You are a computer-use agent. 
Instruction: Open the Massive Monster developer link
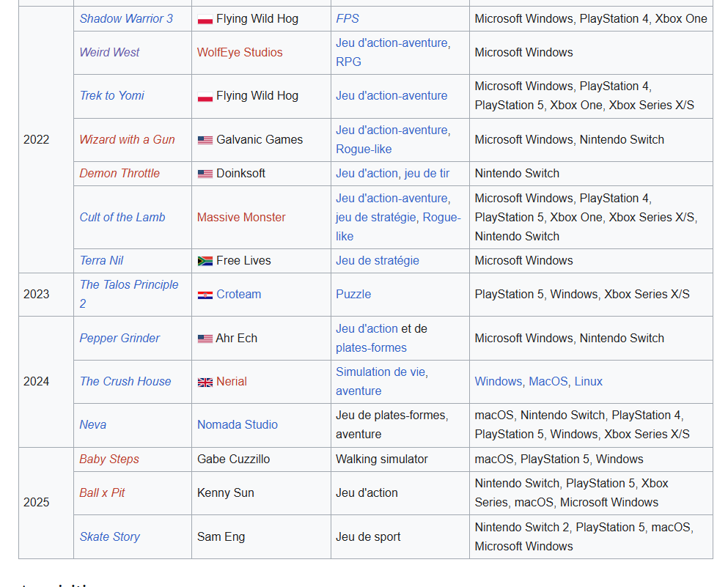[x=241, y=217]
